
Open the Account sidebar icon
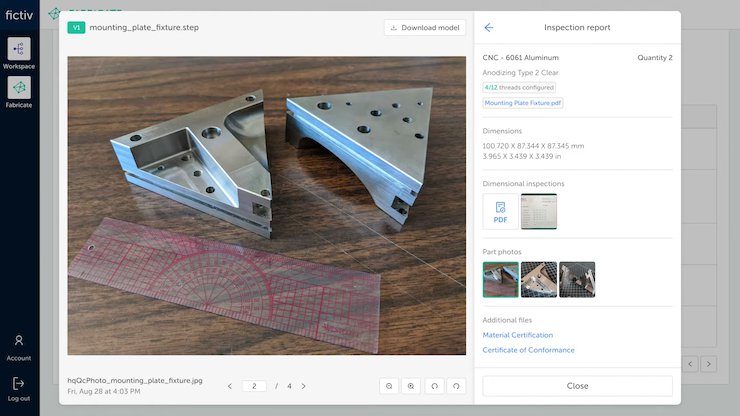[x=19, y=342]
